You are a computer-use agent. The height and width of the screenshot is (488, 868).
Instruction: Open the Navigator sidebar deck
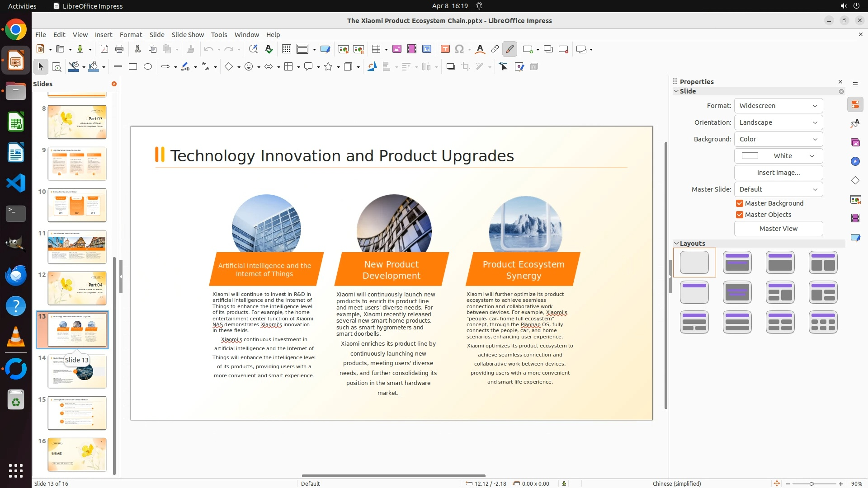(855, 161)
